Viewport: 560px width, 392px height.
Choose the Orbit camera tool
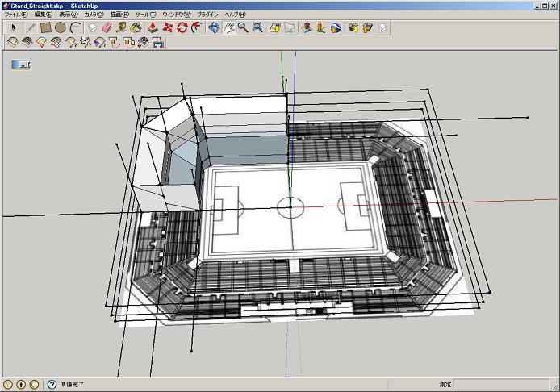pyautogui.click(x=214, y=27)
